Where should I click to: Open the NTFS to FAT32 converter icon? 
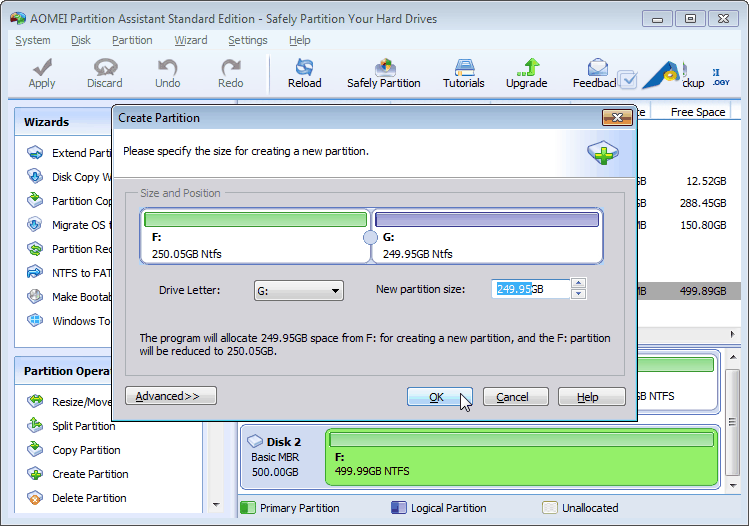point(35,273)
